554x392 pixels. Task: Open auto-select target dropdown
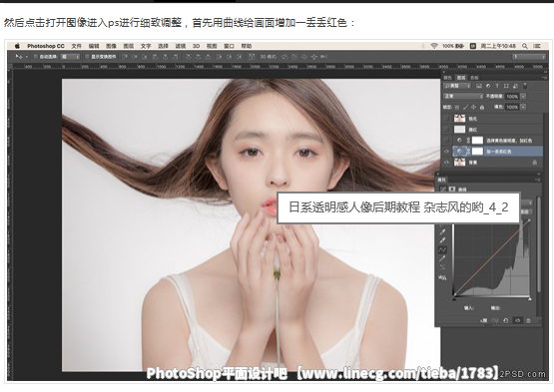click(70, 57)
